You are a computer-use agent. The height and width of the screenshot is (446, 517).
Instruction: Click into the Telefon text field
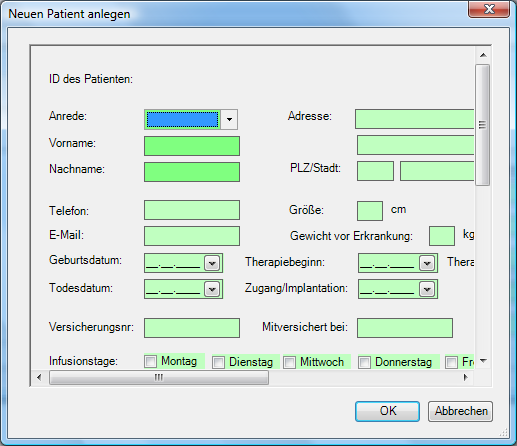tap(192, 210)
